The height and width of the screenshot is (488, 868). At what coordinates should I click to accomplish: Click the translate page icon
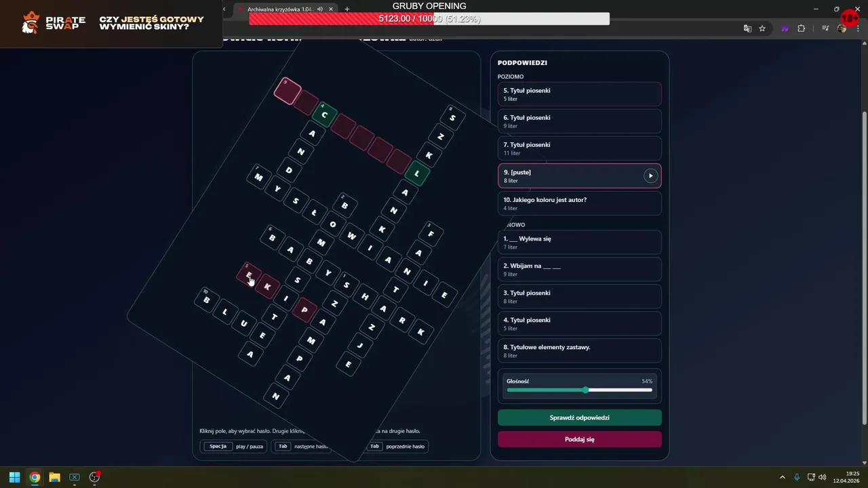click(747, 28)
